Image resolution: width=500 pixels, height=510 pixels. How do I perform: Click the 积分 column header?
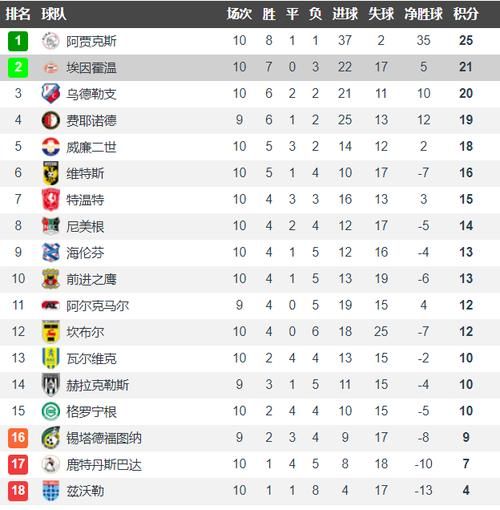click(466, 14)
